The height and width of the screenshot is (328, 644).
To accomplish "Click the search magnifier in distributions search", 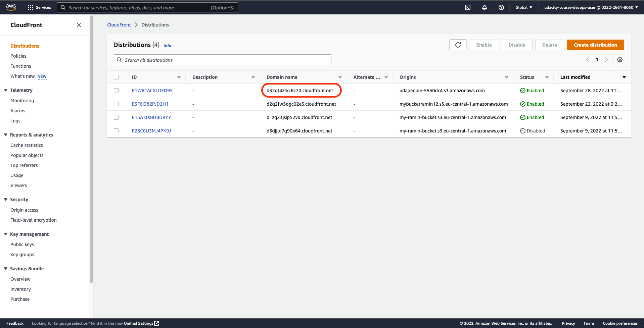I will click(x=119, y=60).
